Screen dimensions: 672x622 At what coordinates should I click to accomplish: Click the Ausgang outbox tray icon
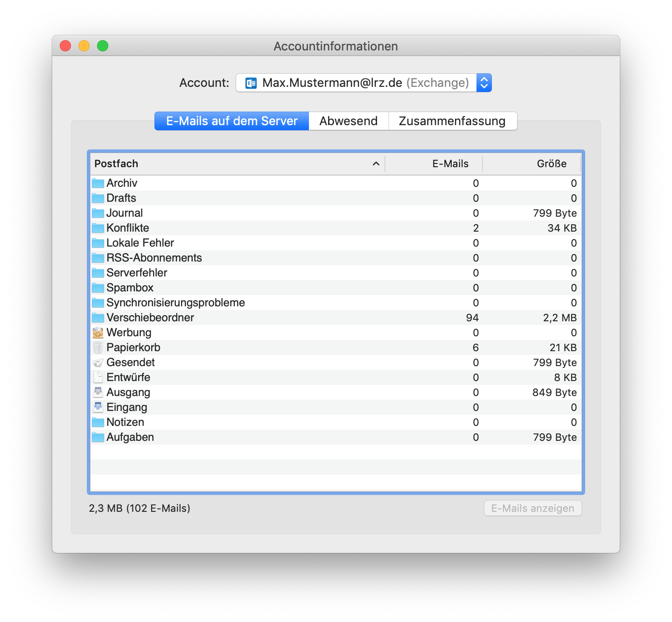tap(98, 392)
